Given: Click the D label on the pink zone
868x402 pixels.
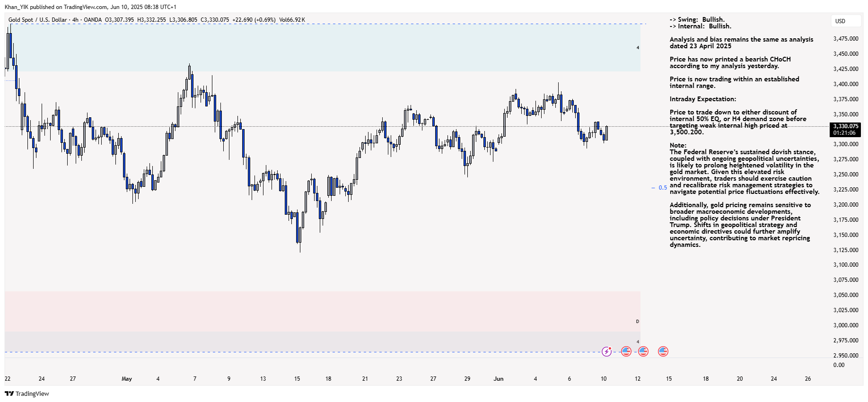Looking at the screenshot, I should 638,322.
